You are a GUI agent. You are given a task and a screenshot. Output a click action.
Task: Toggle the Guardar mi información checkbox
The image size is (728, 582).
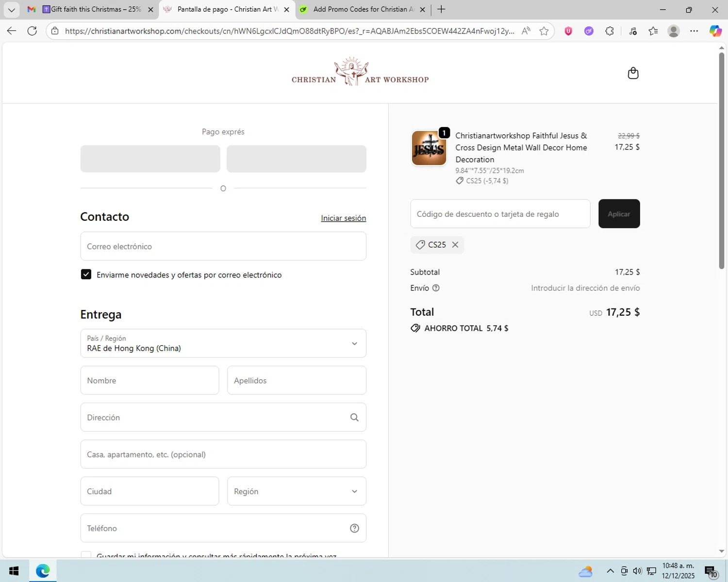pos(86,554)
